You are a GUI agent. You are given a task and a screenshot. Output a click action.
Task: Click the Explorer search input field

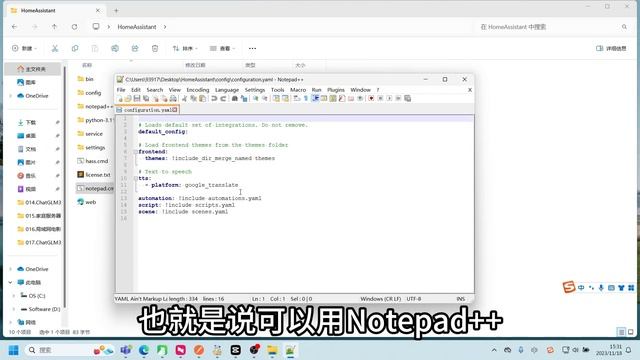[x=553, y=27]
